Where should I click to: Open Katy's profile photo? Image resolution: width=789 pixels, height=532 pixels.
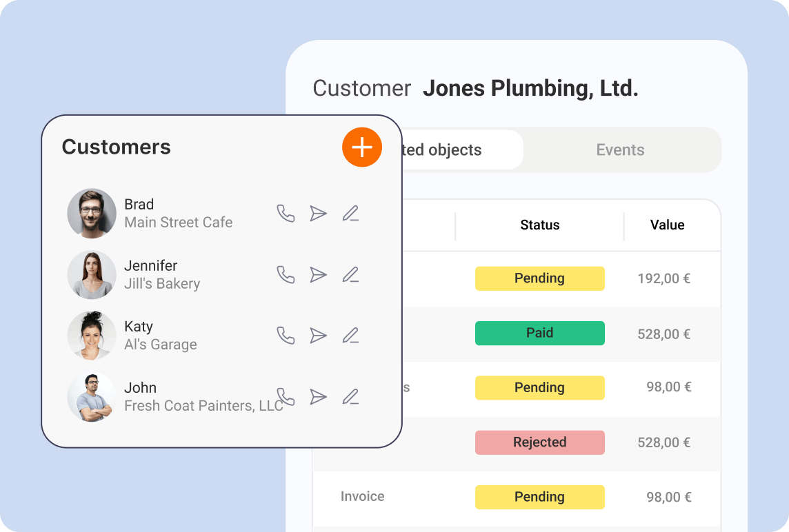(92, 336)
